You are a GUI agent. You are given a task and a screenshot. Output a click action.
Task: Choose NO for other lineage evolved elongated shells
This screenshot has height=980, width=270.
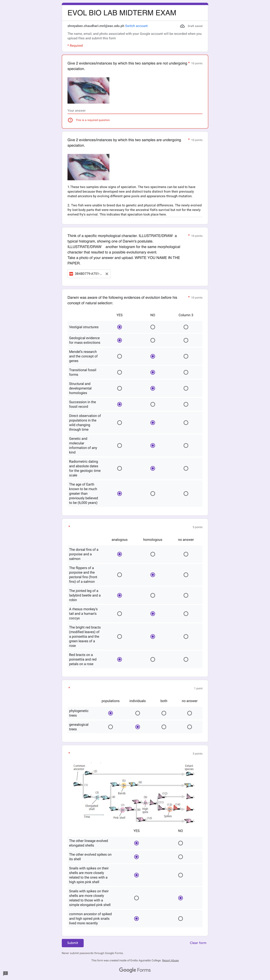pyautogui.click(x=180, y=843)
